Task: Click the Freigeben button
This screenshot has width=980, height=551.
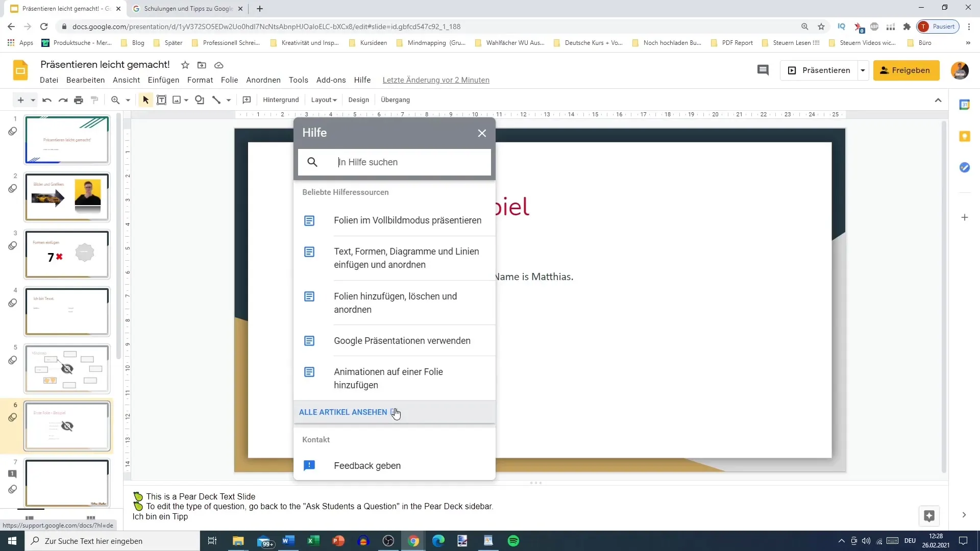Action: [x=905, y=70]
